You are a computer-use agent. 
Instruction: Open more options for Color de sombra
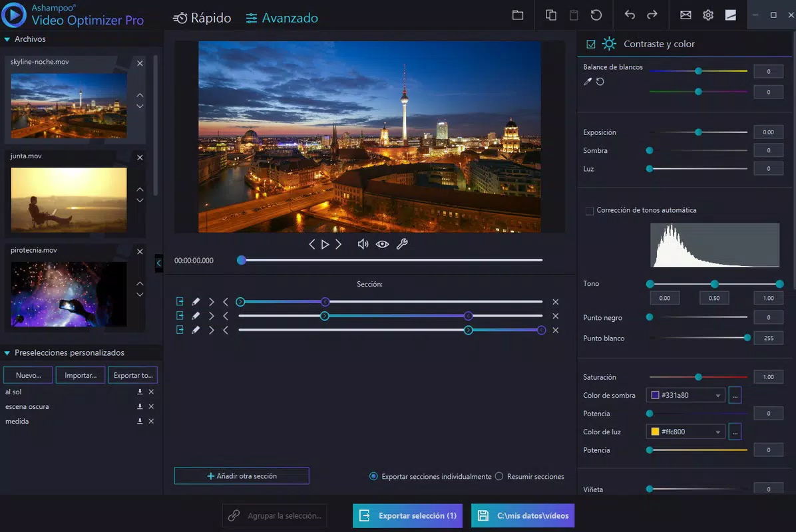[735, 395]
